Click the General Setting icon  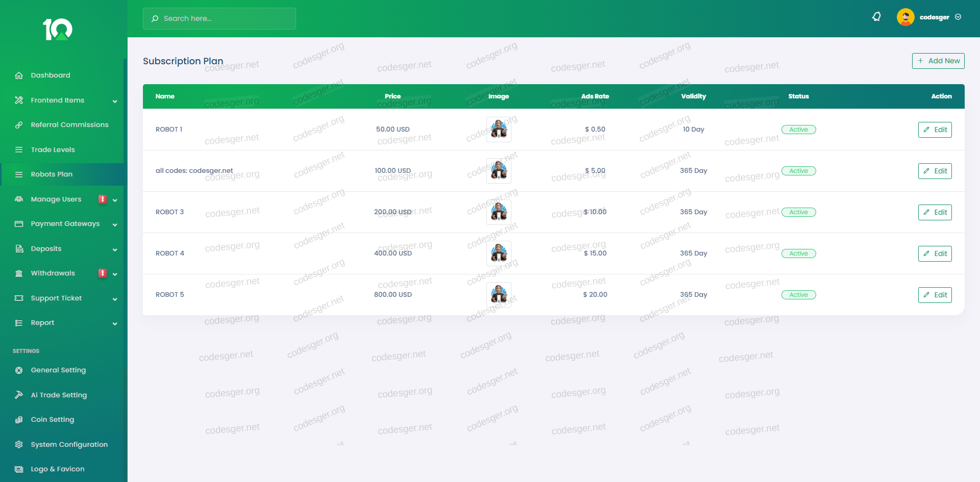tap(19, 370)
